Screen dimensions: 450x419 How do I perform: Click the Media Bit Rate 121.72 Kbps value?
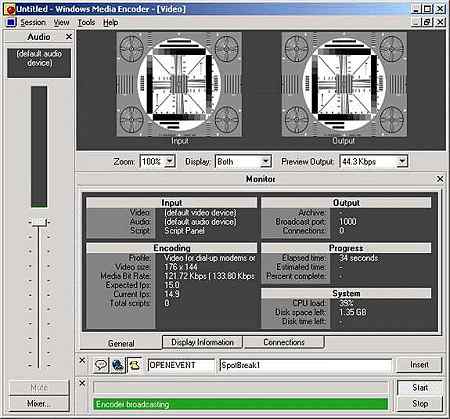[x=210, y=276]
